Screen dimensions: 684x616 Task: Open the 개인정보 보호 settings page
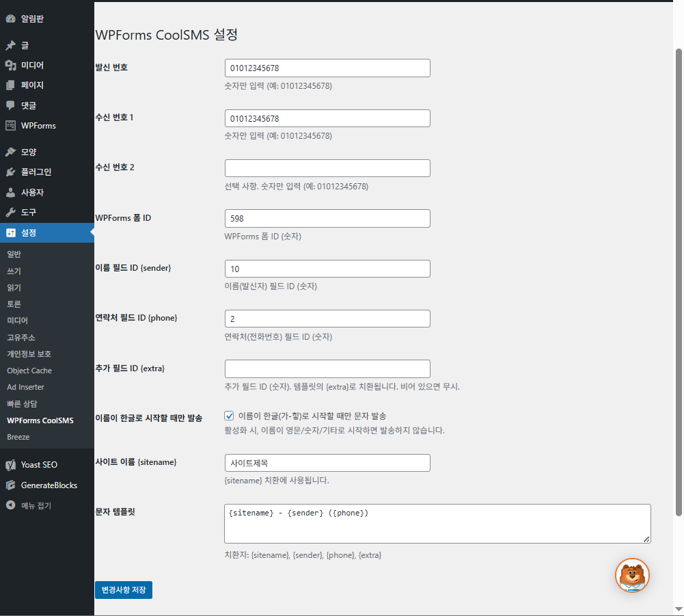pyautogui.click(x=29, y=353)
